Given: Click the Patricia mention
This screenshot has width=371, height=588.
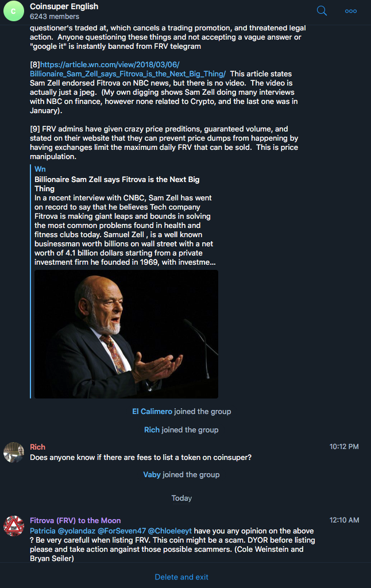Looking at the screenshot, I should 42,531.
